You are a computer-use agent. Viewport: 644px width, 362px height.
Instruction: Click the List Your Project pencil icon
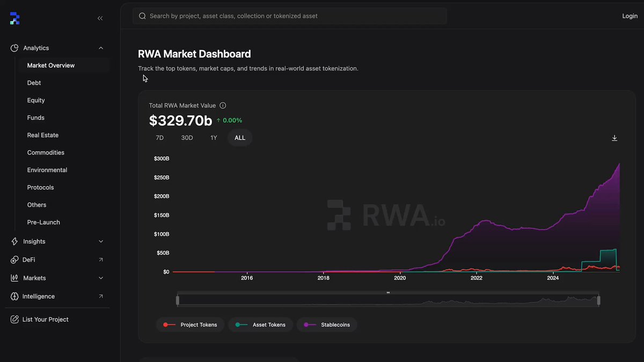14,319
